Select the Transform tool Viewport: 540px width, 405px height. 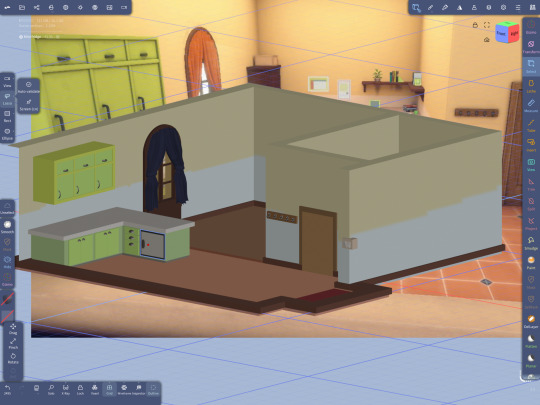pyautogui.click(x=531, y=46)
